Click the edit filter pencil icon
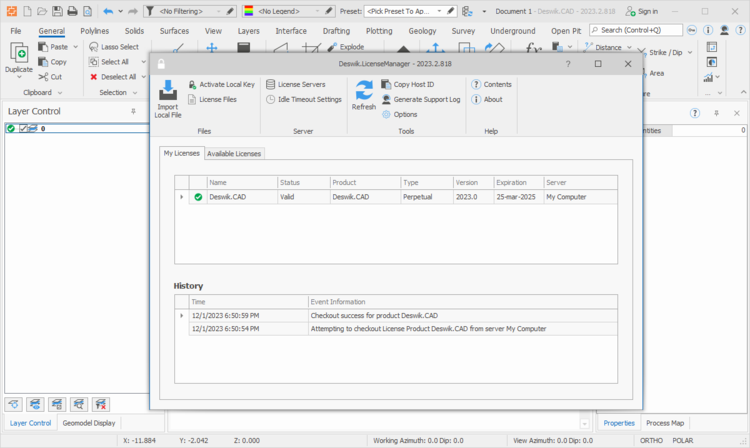Screen dimensions: 750x448 point(230,11)
